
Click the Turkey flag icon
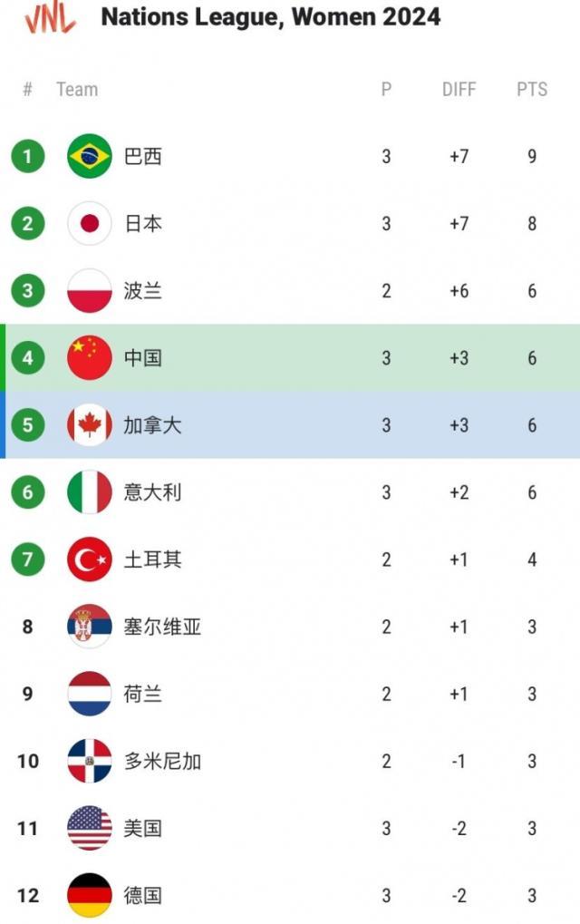(89, 559)
